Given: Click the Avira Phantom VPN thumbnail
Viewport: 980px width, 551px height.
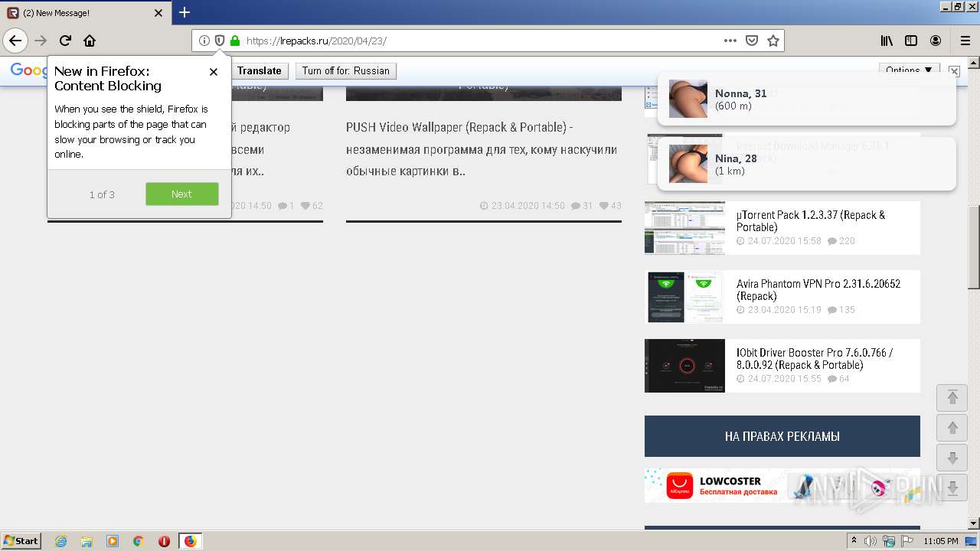Looking at the screenshot, I should [x=684, y=297].
